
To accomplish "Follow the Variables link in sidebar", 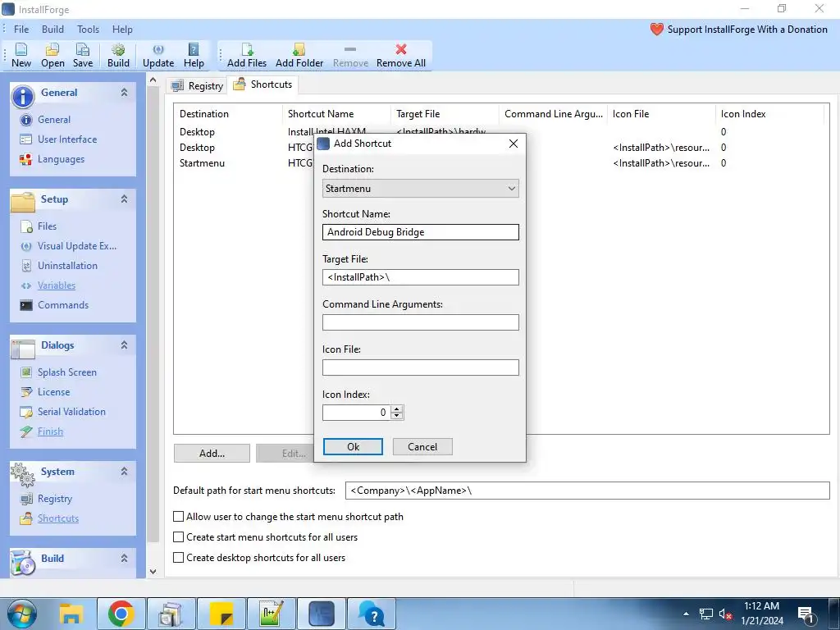I will [x=57, y=285].
